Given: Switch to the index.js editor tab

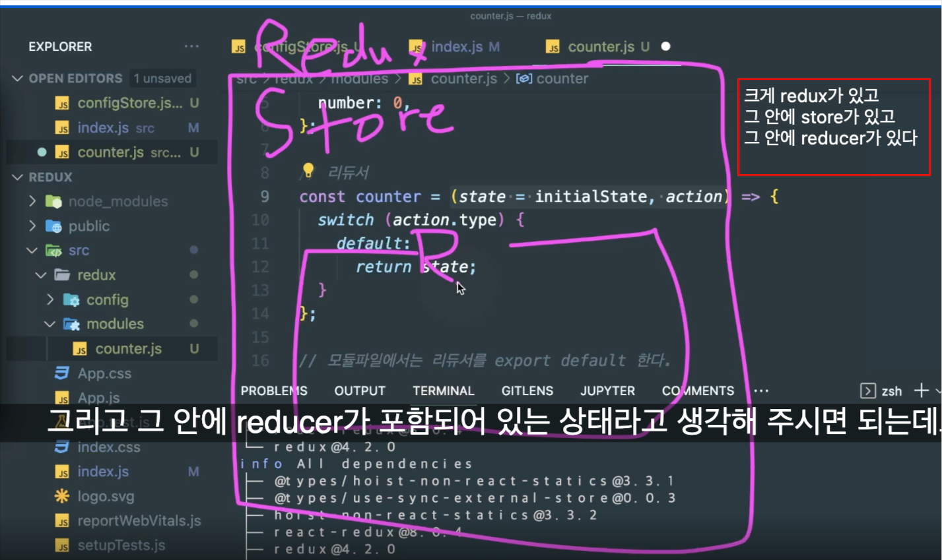Looking at the screenshot, I should click(x=455, y=47).
